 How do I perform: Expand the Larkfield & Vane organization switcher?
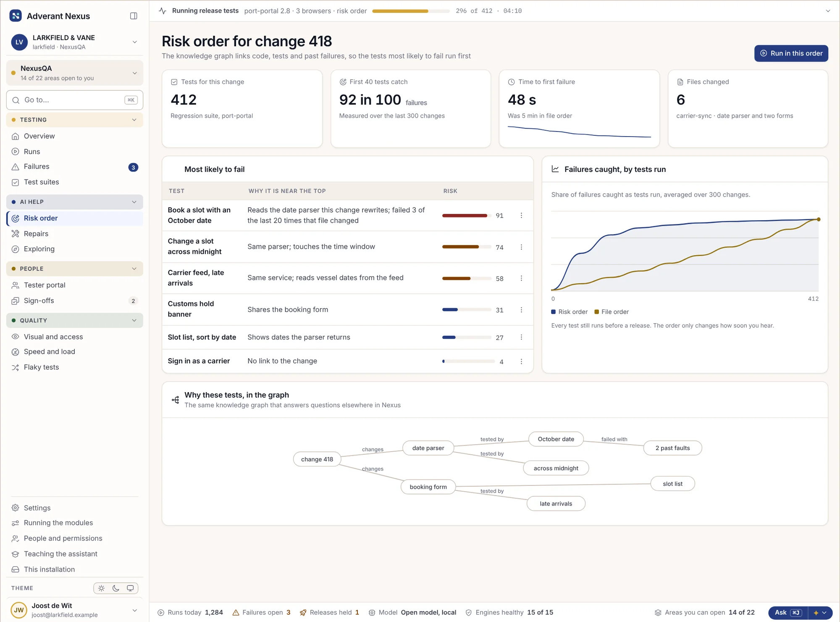75,42
